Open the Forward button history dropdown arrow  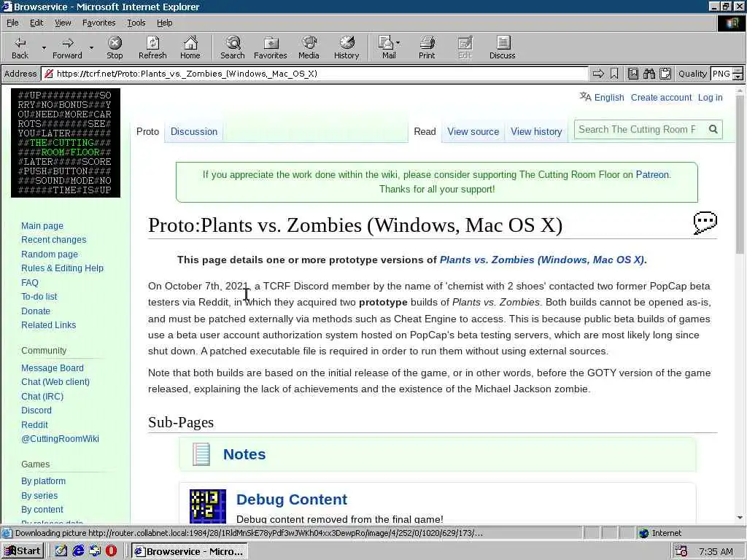click(91, 48)
